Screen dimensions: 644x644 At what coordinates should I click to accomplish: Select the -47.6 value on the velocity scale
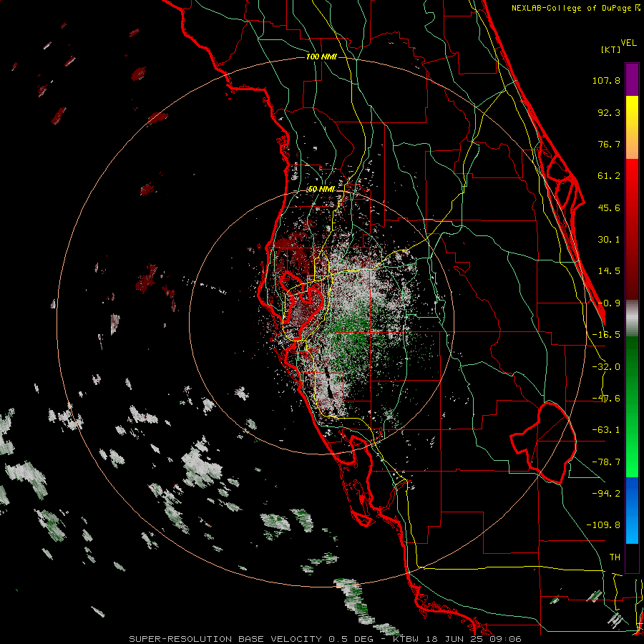tap(606, 399)
